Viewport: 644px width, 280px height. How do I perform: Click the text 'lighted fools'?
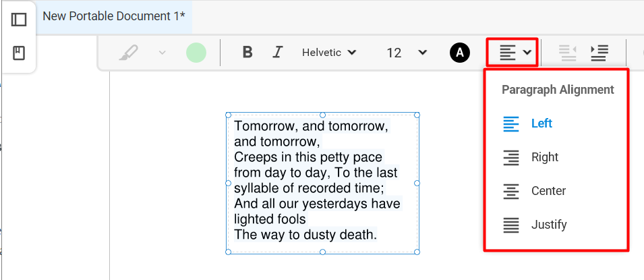pyautogui.click(x=270, y=219)
